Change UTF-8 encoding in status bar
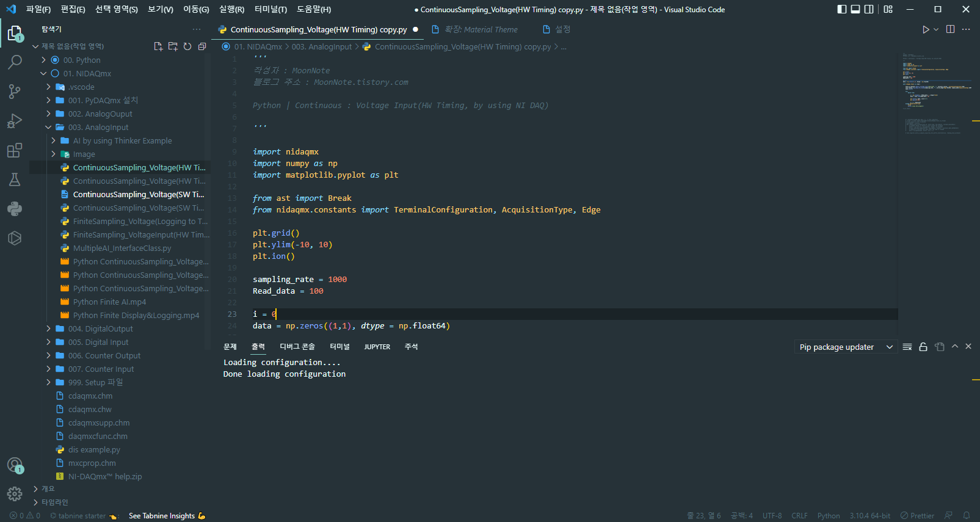 pos(772,516)
